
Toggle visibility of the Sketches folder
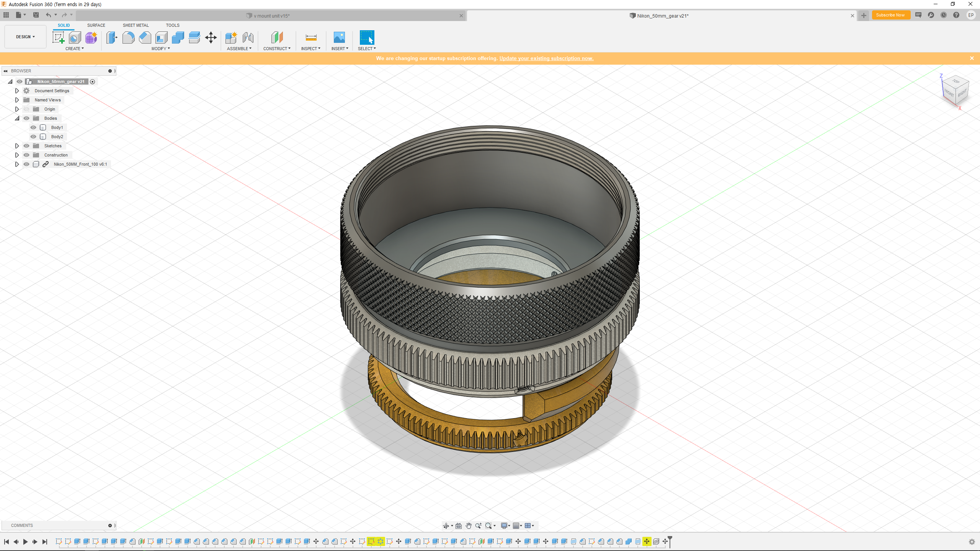tap(26, 146)
